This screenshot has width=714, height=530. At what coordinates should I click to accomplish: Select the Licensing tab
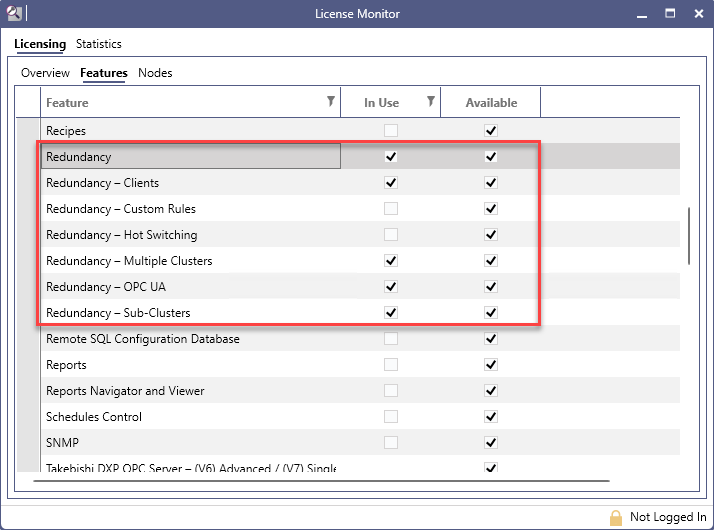coord(40,44)
